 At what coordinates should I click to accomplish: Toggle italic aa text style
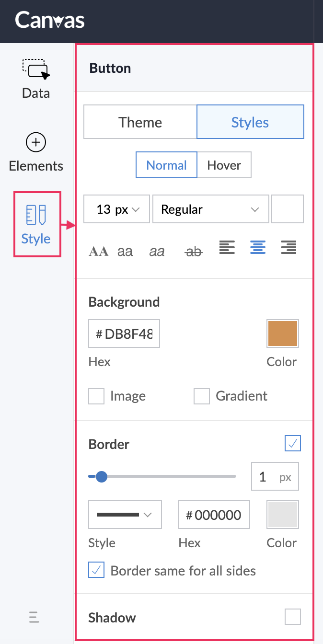[x=157, y=251]
